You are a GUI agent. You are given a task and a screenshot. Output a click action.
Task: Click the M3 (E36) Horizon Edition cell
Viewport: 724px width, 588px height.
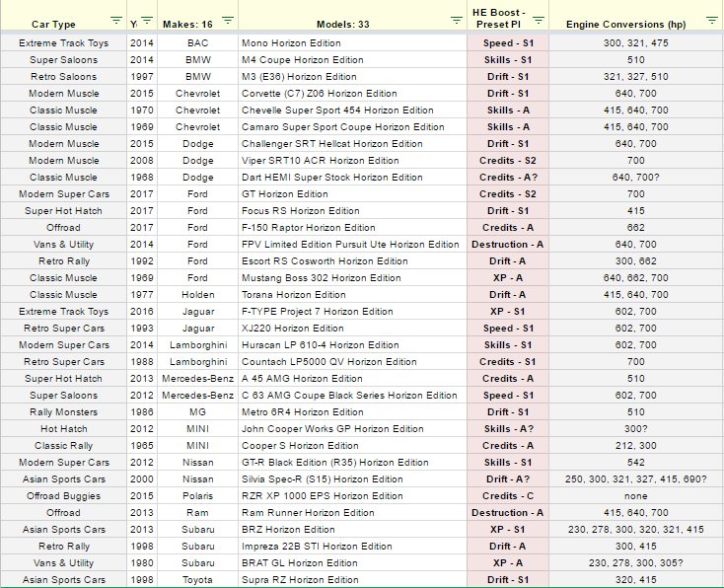point(352,77)
